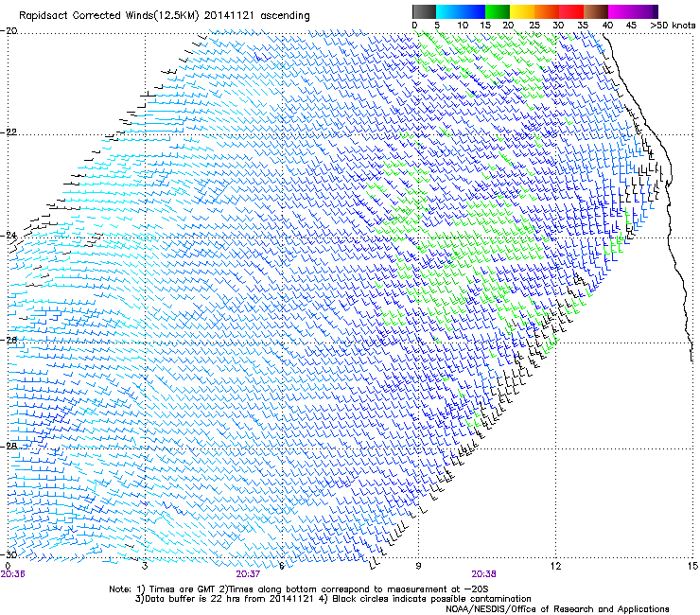Click the gray 0-5 knots color segment
Screen dimensions: 700x615
tap(424, 11)
